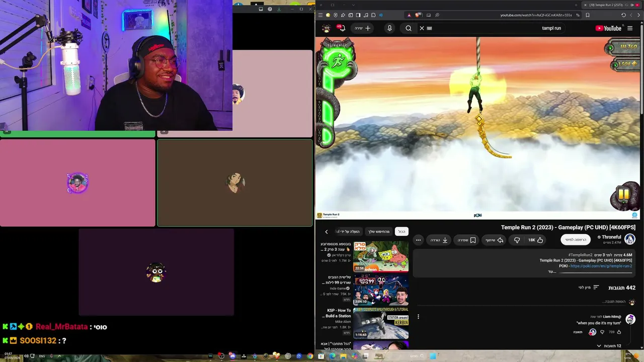This screenshot has width=644, height=362.
Task: Expand the 12 replies under Liam-h8m's comment
Action: click(x=609, y=346)
